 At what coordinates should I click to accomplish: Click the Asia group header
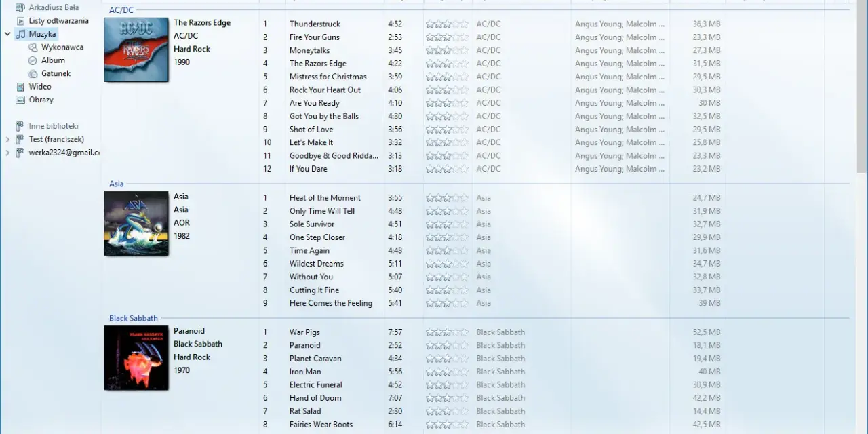click(x=117, y=184)
